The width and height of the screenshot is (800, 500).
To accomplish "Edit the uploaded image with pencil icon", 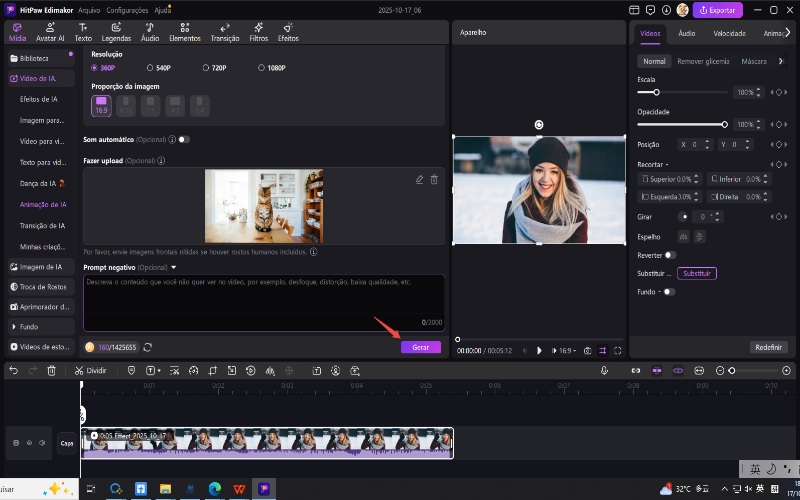I will pos(420,179).
